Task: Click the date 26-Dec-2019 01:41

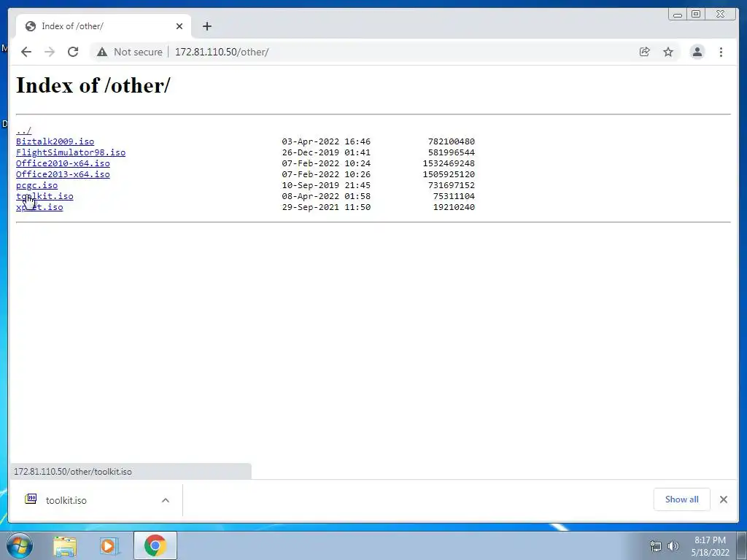Action: pos(326,152)
